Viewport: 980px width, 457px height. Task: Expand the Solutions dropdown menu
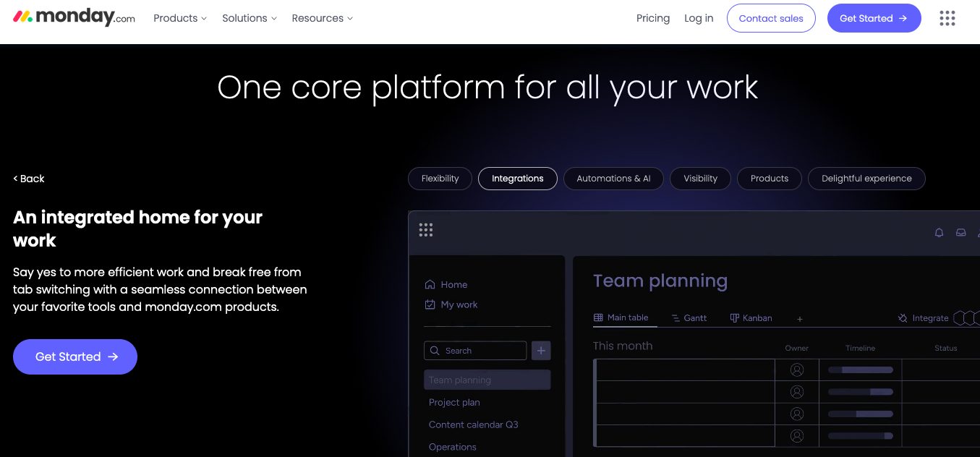coord(250,18)
